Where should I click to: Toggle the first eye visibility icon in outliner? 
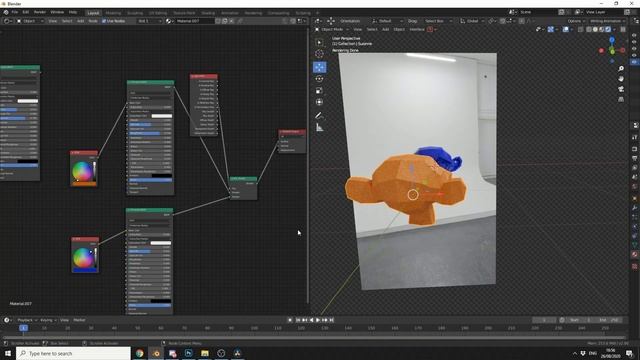[x=634, y=36]
